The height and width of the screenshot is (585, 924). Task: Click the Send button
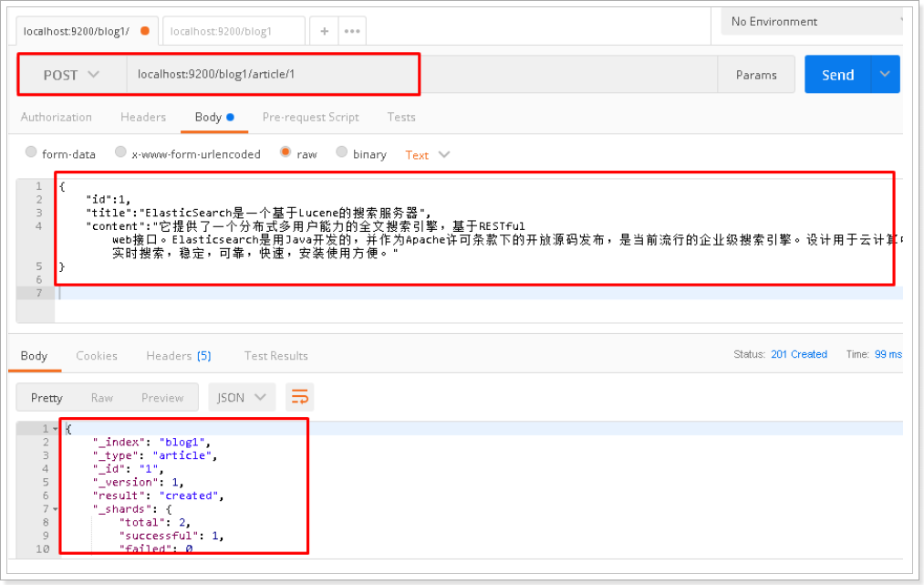(837, 74)
